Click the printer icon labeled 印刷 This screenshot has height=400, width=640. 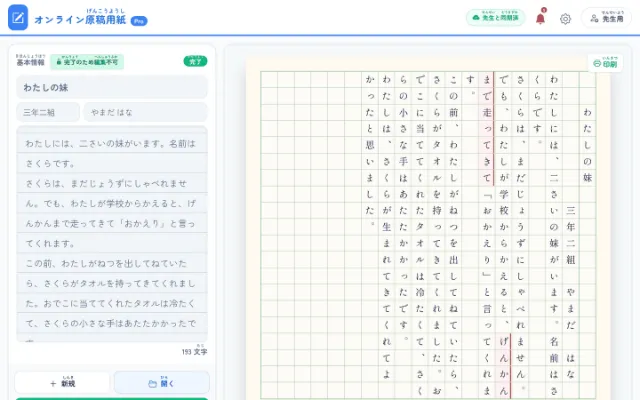coord(597,64)
